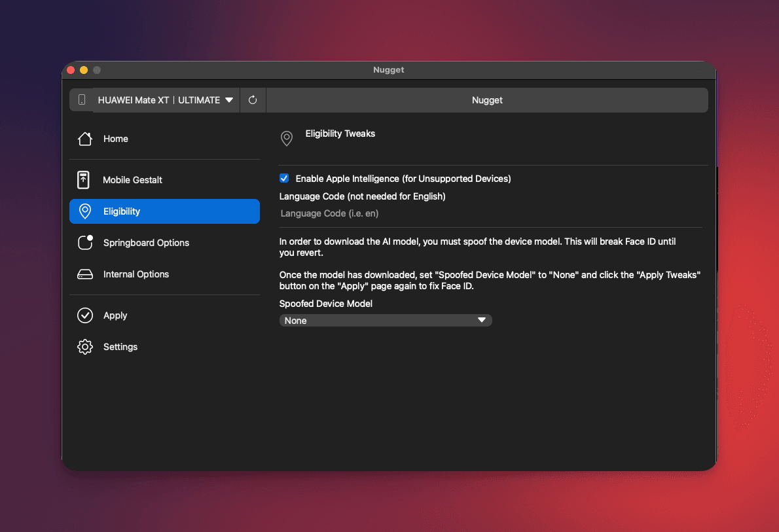Click the Apply checkmark circle icon
The height and width of the screenshot is (532, 779).
coord(85,315)
